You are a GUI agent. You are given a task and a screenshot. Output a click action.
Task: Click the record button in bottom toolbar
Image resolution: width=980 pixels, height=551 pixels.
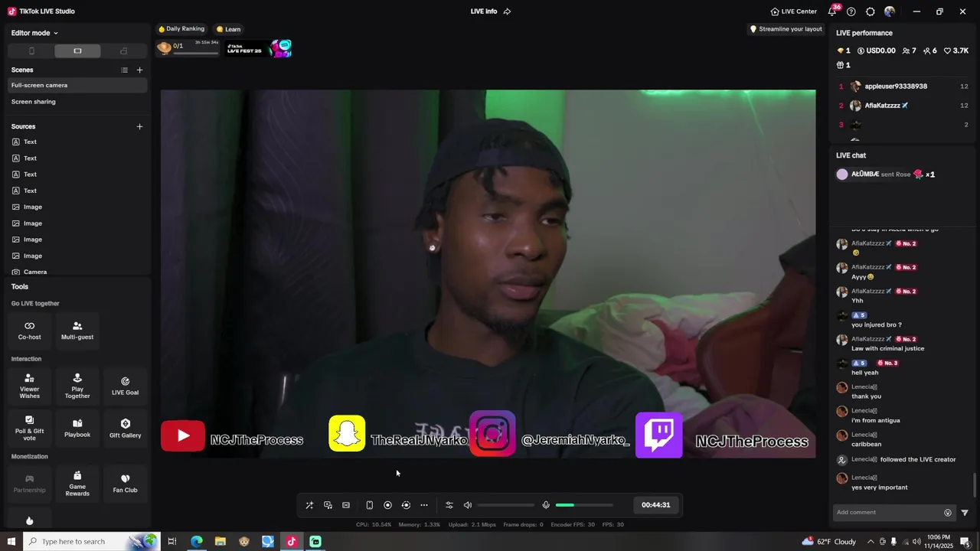point(387,505)
